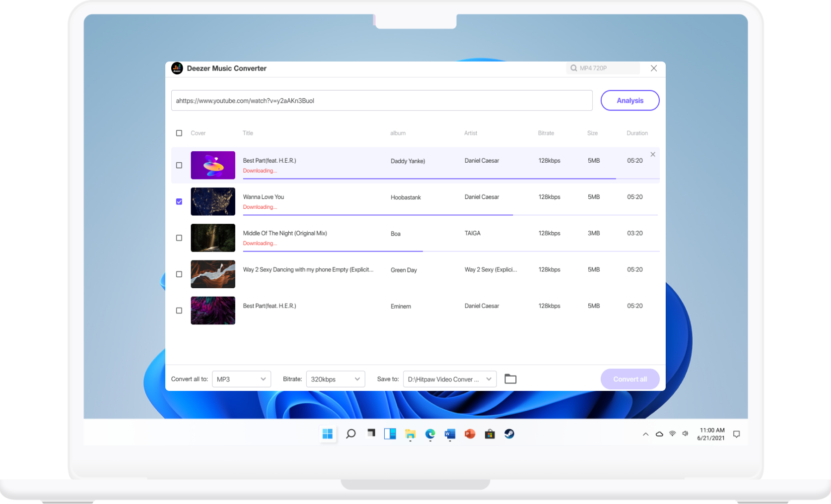
Task: Click the Size column header
Action: [592, 133]
